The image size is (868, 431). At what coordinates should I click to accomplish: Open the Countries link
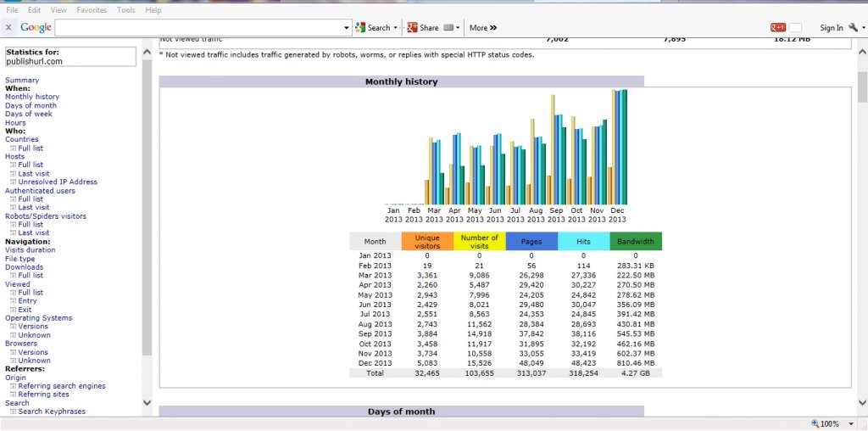(21, 139)
